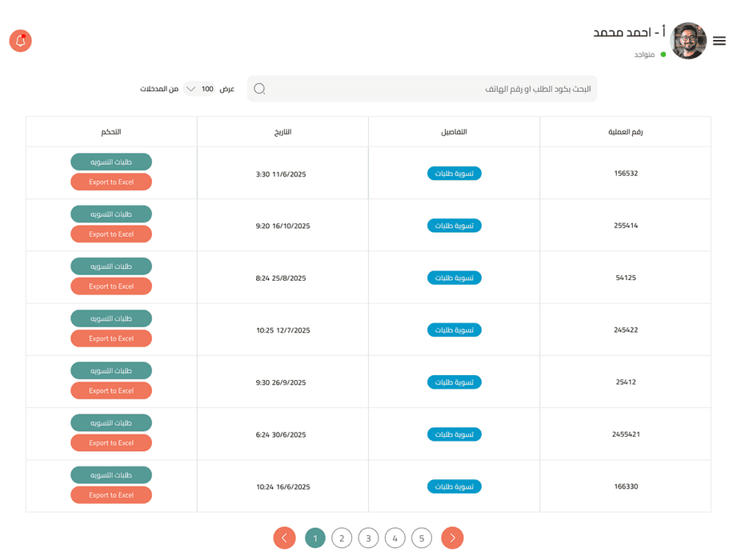Select page 1 in pagination

tap(315, 538)
